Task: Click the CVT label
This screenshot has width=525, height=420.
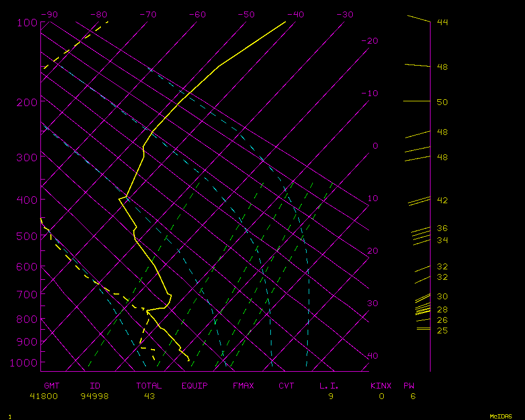Action: (x=287, y=386)
